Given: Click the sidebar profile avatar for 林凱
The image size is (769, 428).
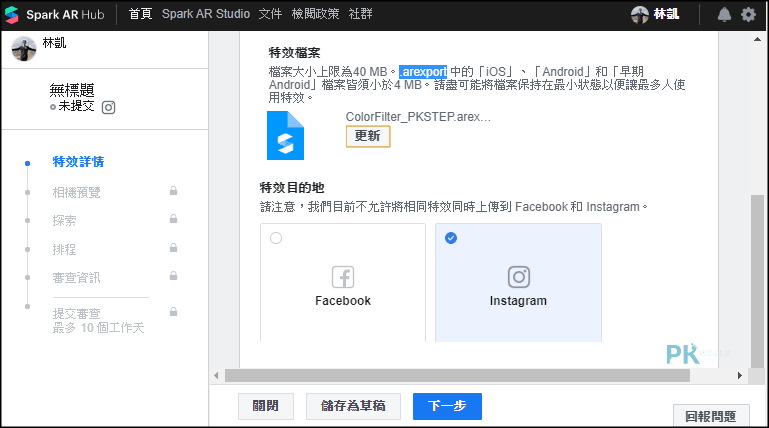Looking at the screenshot, I should click(x=24, y=49).
